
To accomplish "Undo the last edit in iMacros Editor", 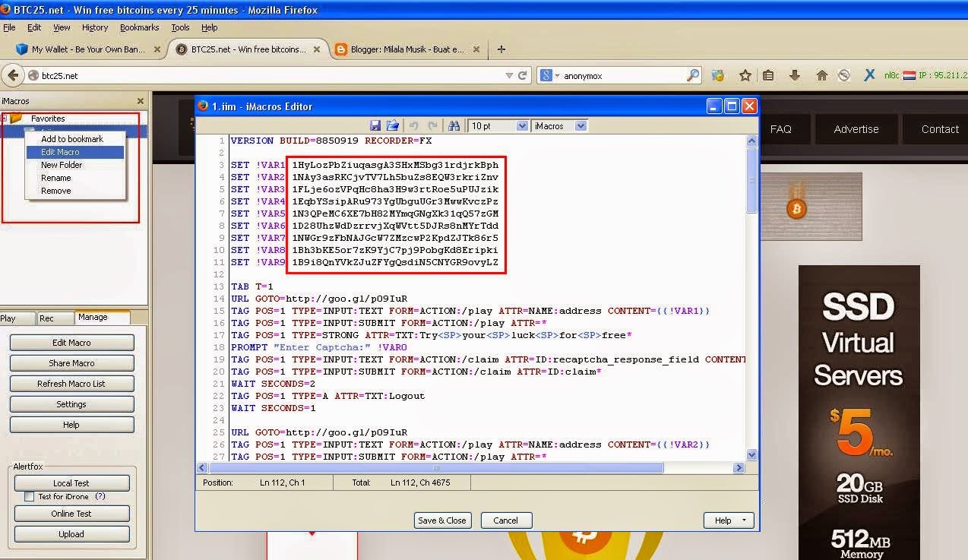I will [x=414, y=126].
